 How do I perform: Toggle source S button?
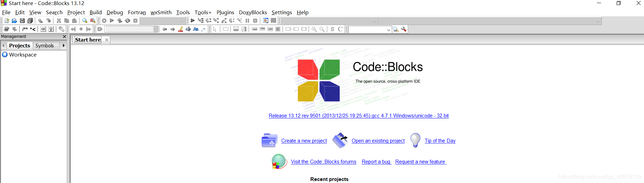[x=332, y=29]
